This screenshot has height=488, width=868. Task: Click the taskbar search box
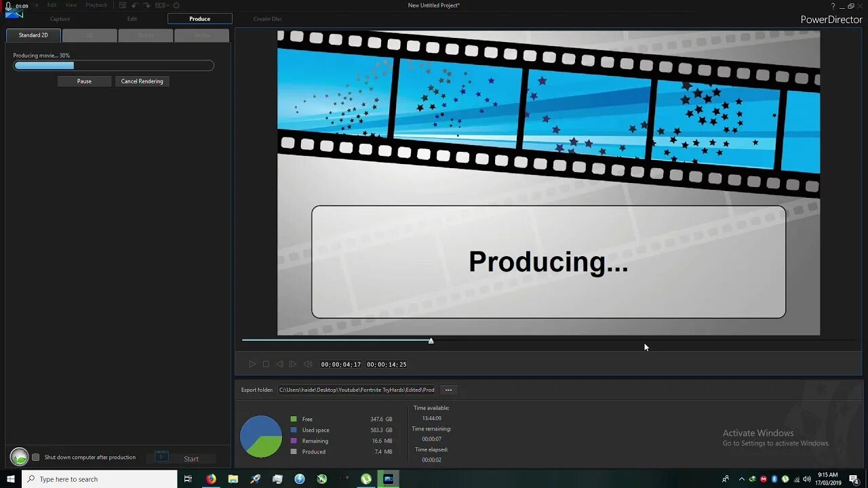click(x=99, y=479)
